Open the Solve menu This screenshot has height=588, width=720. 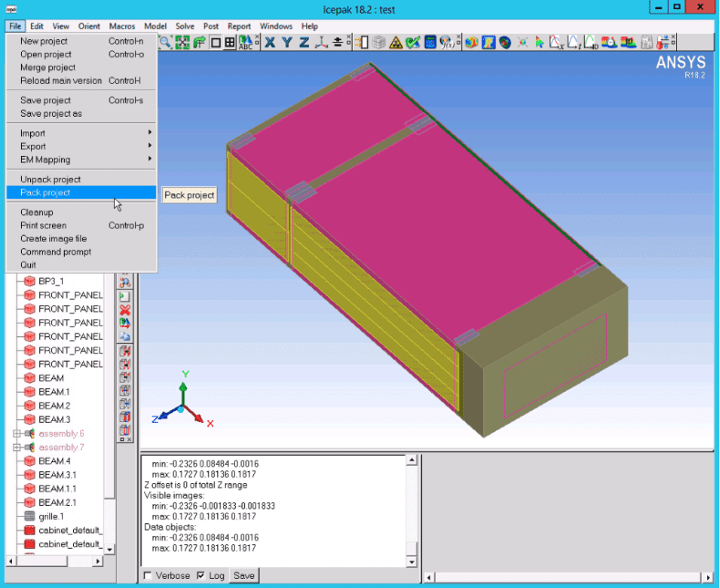pos(185,26)
